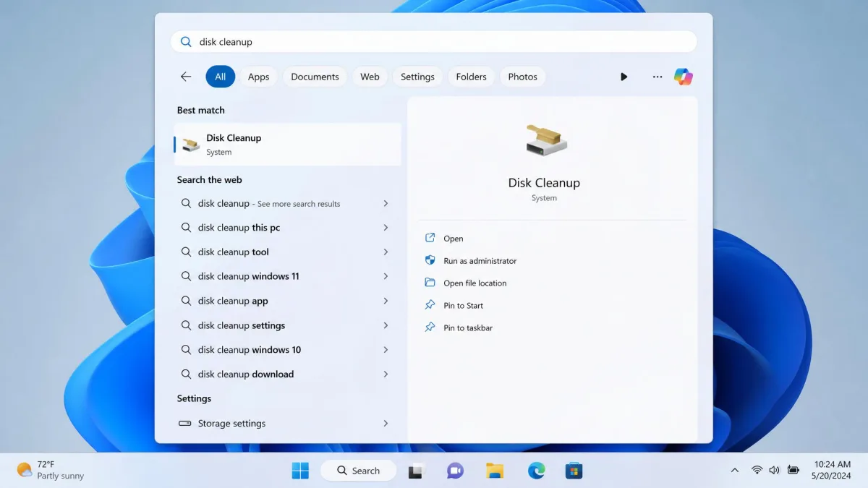Viewport: 868px width, 488px height.
Task: Choose Pin to Start
Action: click(464, 306)
